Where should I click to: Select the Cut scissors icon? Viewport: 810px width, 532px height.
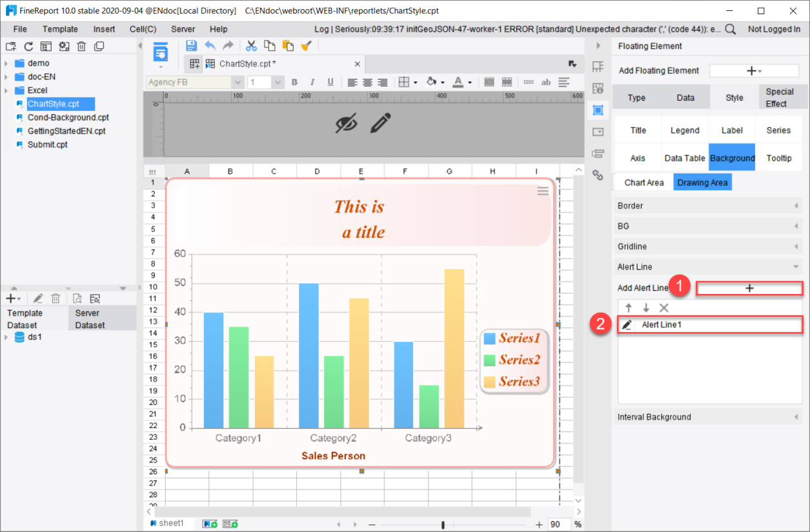coord(250,45)
